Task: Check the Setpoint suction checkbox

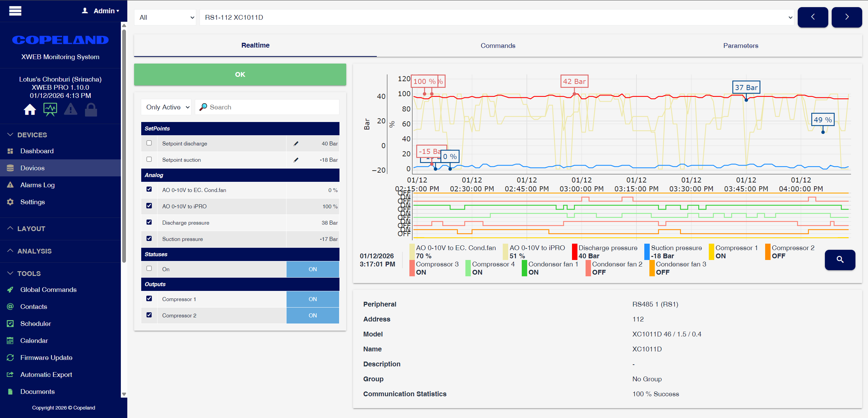Action: pyautogui.click(x=149, y=159)
